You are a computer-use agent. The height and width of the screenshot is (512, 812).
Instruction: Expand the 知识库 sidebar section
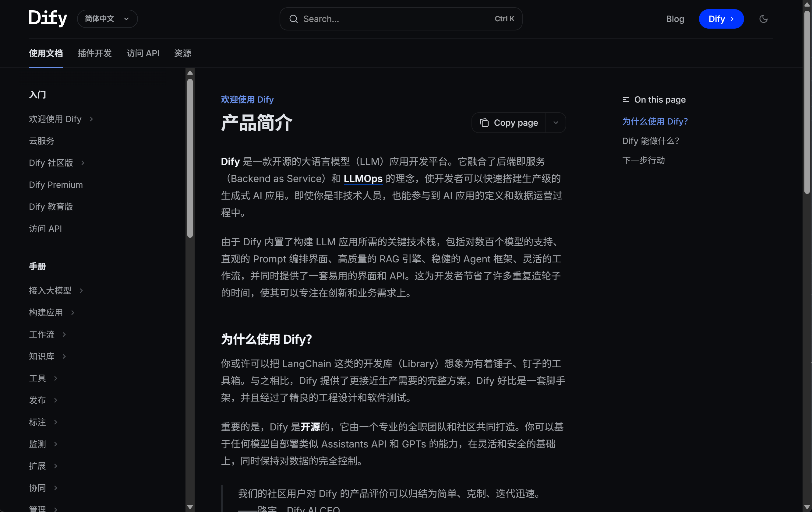64,356
